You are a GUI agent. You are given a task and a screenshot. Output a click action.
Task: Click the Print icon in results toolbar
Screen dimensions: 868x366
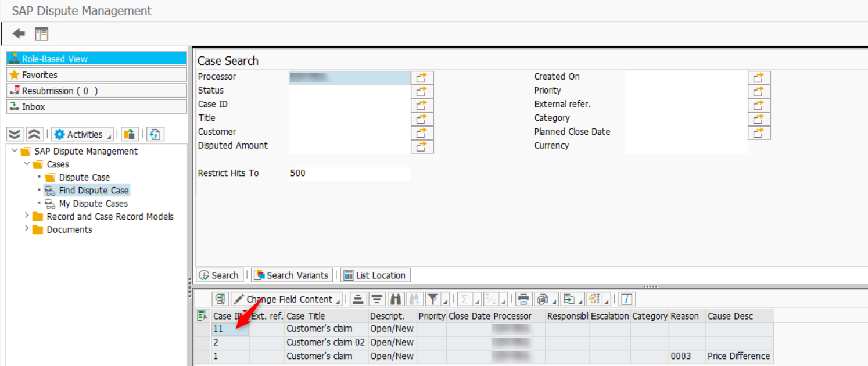pyautogui.click(x=524, y=299)
